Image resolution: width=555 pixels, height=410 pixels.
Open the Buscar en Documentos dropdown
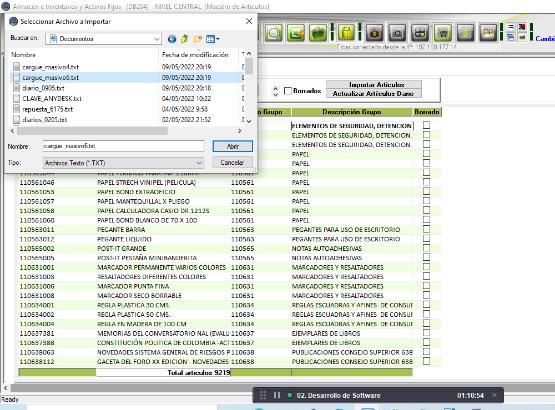157,39
